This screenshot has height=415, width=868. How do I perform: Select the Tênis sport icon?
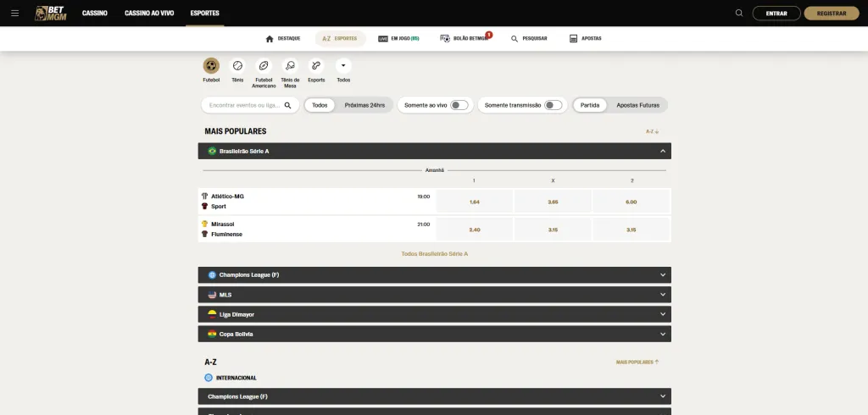click(237, 66)
